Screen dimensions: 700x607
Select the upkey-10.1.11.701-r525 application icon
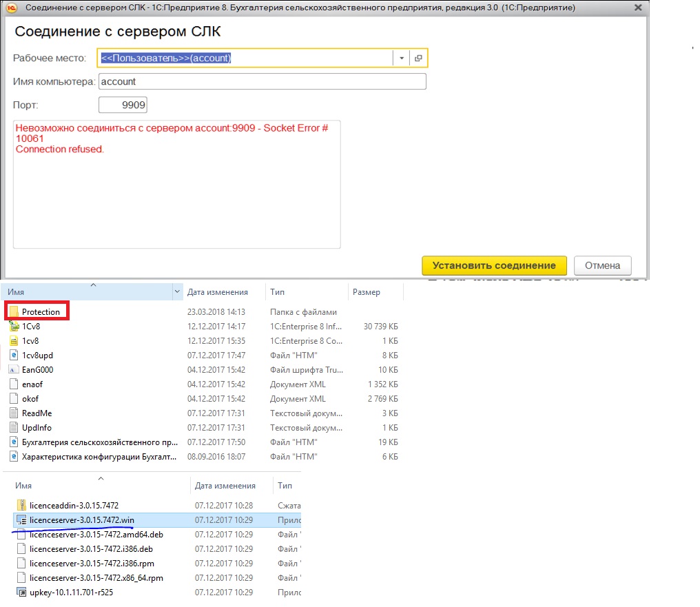click(21, 593)
